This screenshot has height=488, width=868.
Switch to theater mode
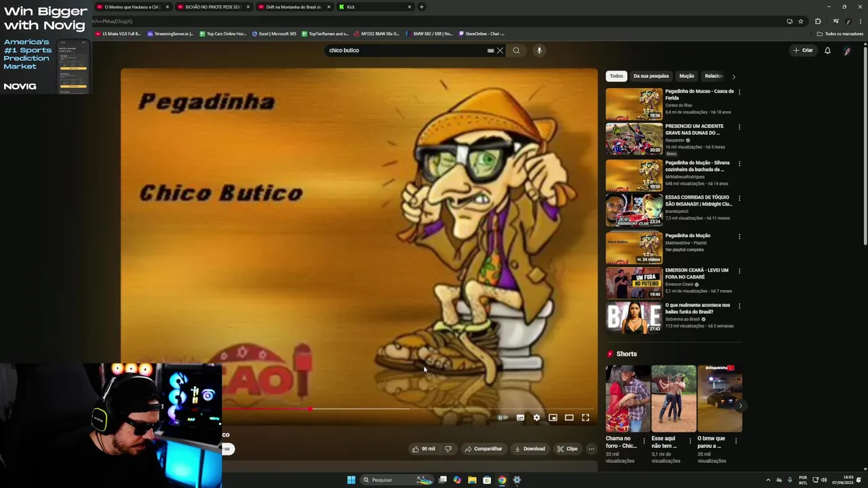[x=569, y=418]
